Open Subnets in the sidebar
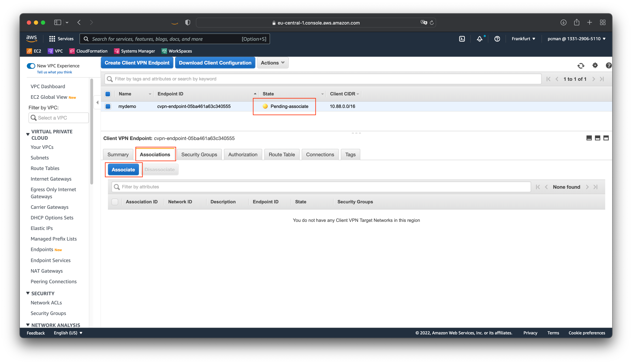 (40, 158)
